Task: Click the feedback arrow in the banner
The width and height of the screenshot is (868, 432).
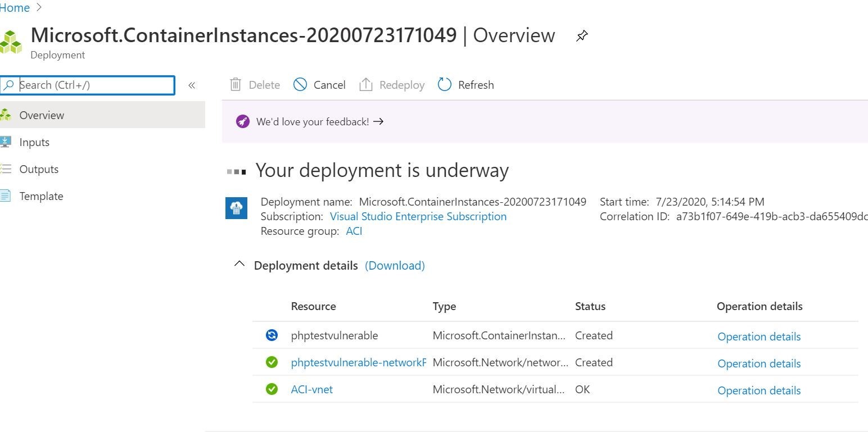Action: pos(378,121)
